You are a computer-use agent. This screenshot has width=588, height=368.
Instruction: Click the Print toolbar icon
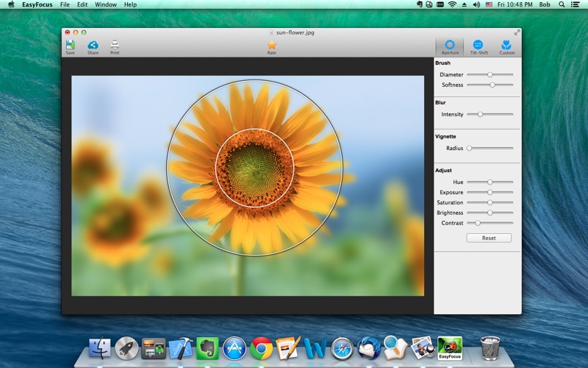coord(115,47)
